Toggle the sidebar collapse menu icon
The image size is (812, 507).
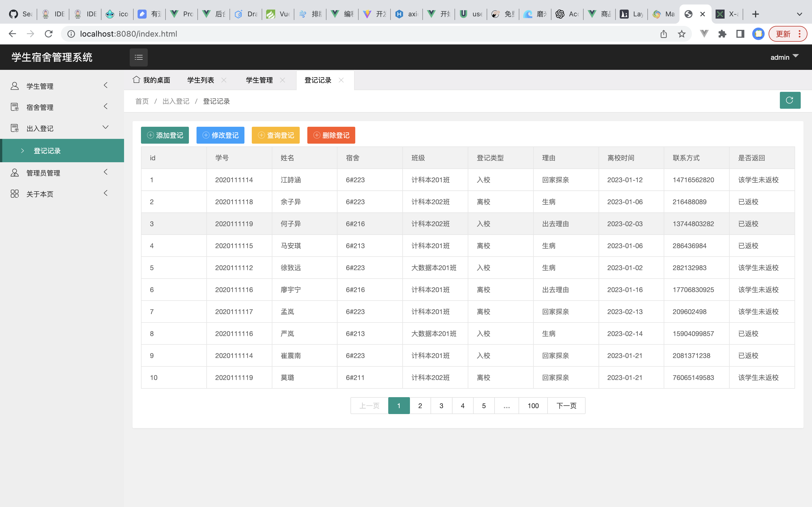(139, 57)
